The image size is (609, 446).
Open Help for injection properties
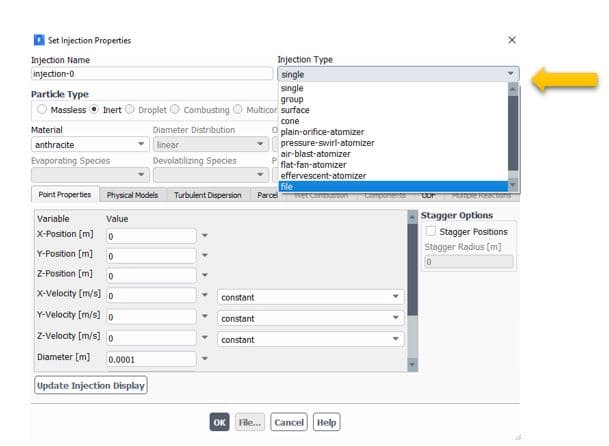326,422
